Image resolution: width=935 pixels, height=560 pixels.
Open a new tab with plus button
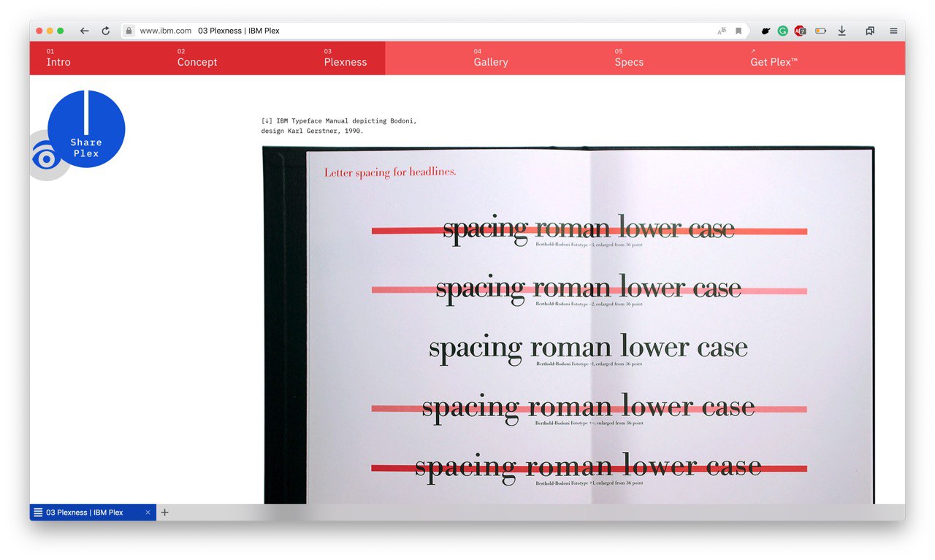pos(164,513)
